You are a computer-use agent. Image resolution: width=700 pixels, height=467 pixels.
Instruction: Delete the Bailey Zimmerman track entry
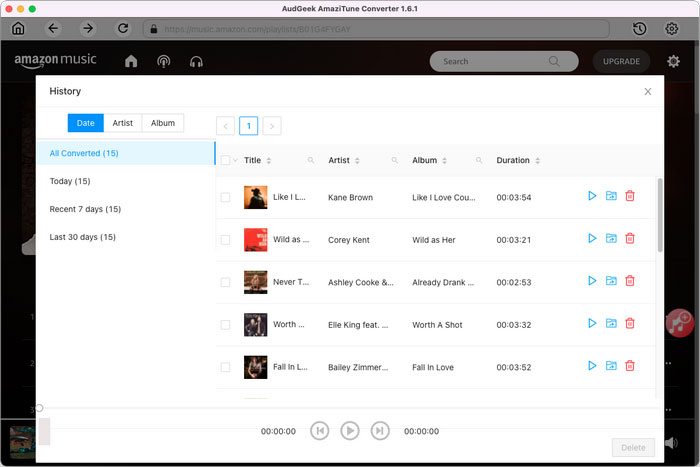coord(630,366)
